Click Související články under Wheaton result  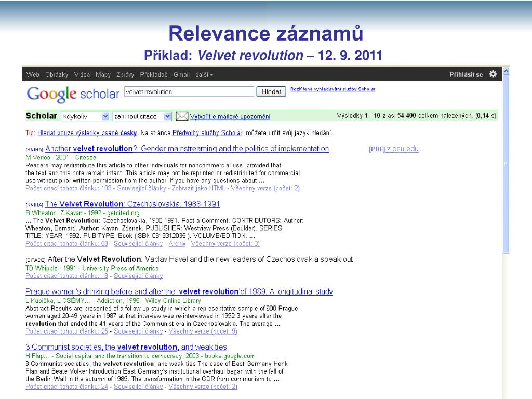tap(138, 243)
